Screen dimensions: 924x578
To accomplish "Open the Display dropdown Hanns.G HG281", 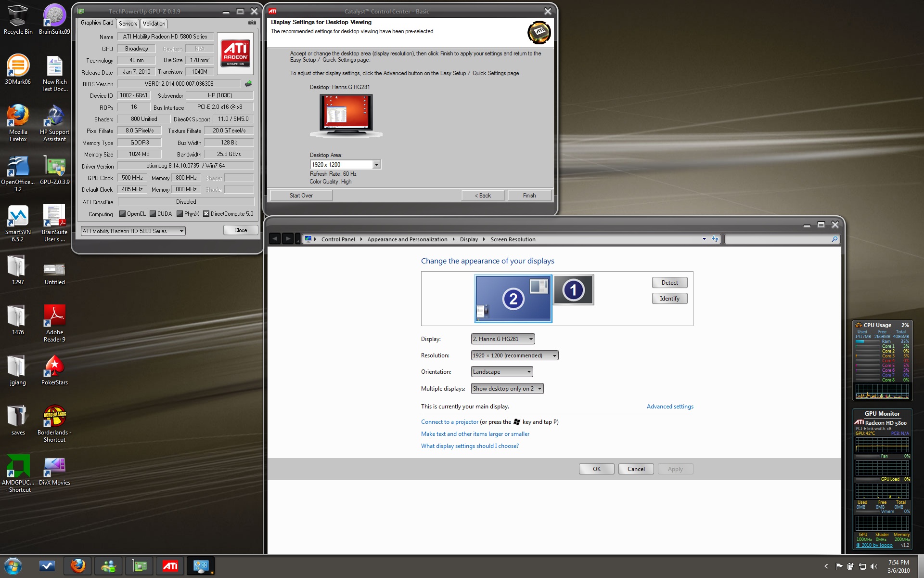I will pyautogui.click(x=503, y=339).
